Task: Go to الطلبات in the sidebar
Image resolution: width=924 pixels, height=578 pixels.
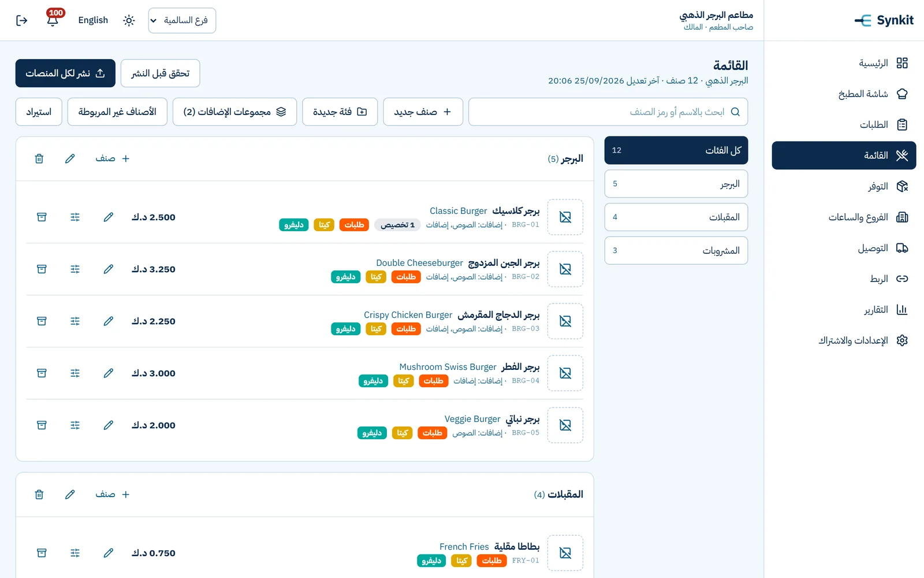Action: tap(844, 124)
